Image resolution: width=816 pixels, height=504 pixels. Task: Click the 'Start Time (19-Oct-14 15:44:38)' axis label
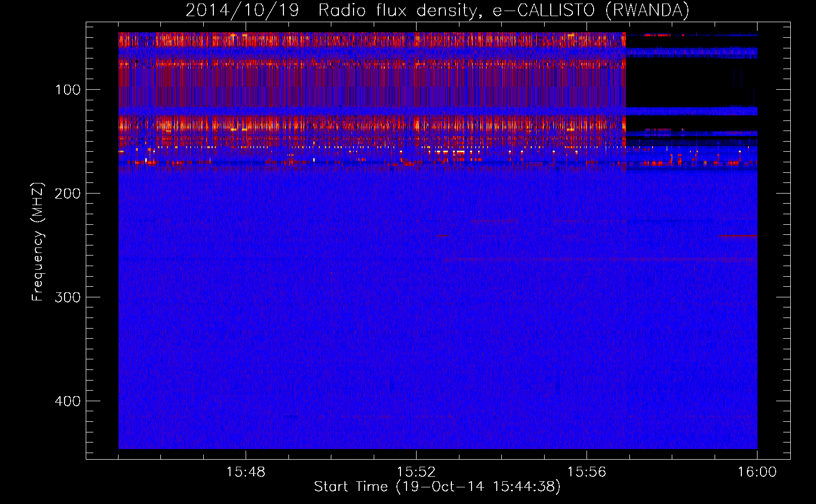click(x=437, y=487)
